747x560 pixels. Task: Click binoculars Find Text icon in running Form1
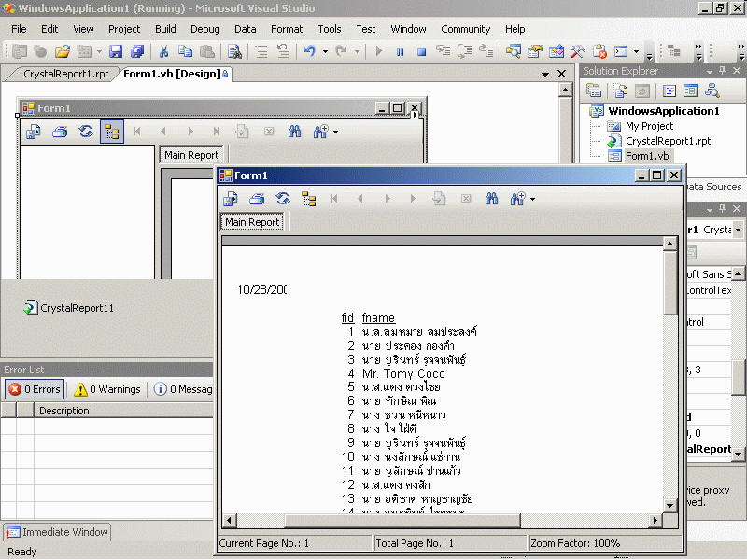(x=492, y=199)
